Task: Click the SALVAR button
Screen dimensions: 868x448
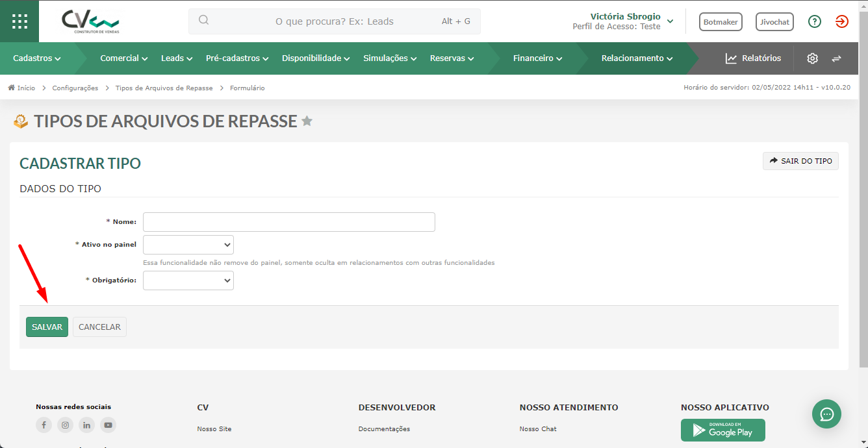Action: [47, 327]
